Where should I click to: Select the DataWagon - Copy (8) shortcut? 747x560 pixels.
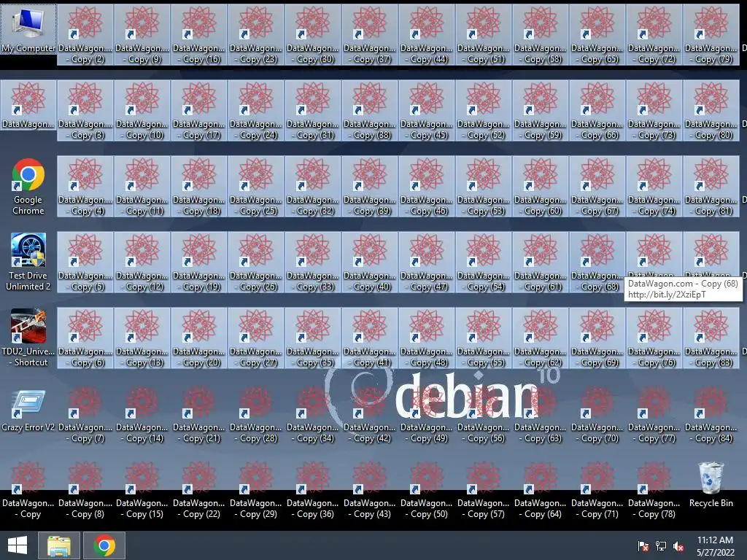(x=85, y=490)
